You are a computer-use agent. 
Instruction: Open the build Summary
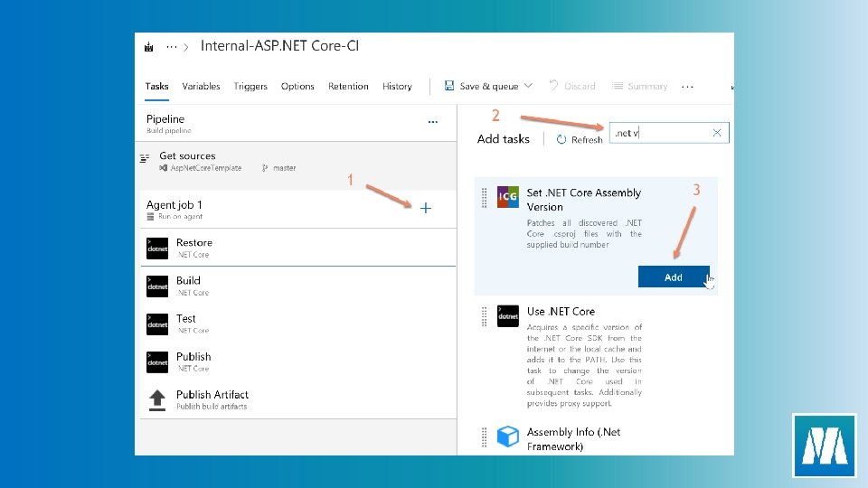point(639,87)
